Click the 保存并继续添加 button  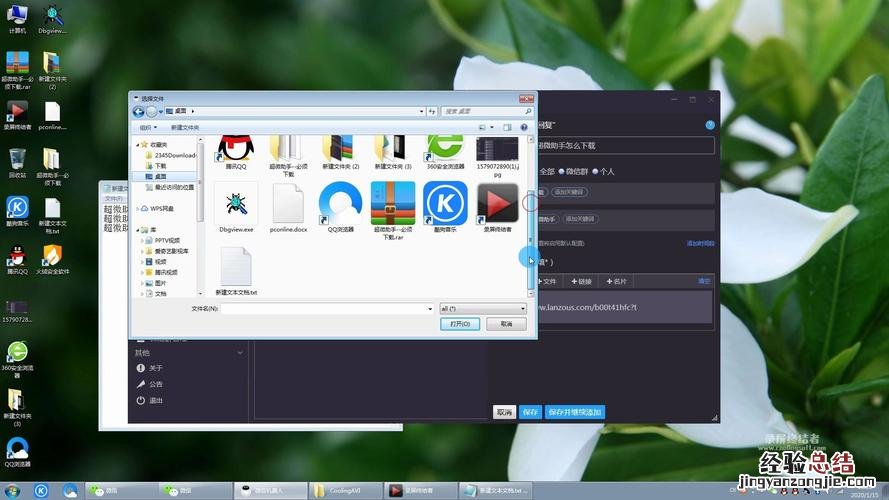coord(575,412)
